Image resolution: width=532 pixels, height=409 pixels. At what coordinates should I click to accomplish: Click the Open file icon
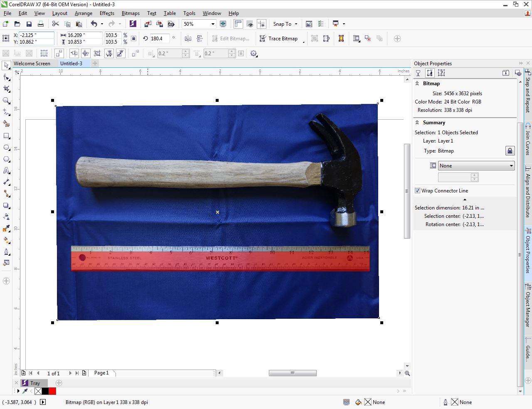[17, 24]
